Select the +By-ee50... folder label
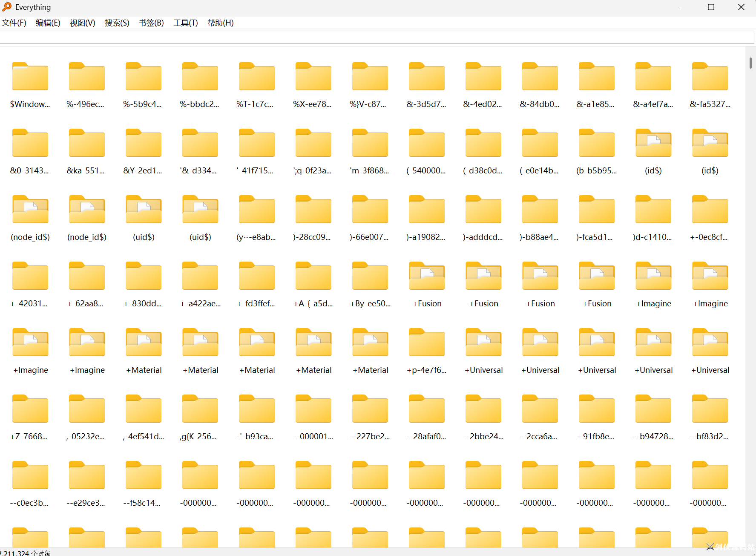 point(370,303)
